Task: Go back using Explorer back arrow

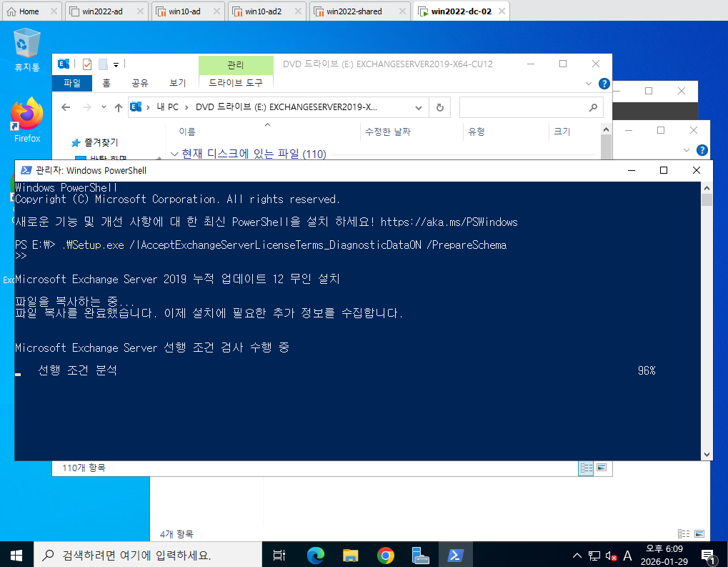Action: tap(66, 107)
